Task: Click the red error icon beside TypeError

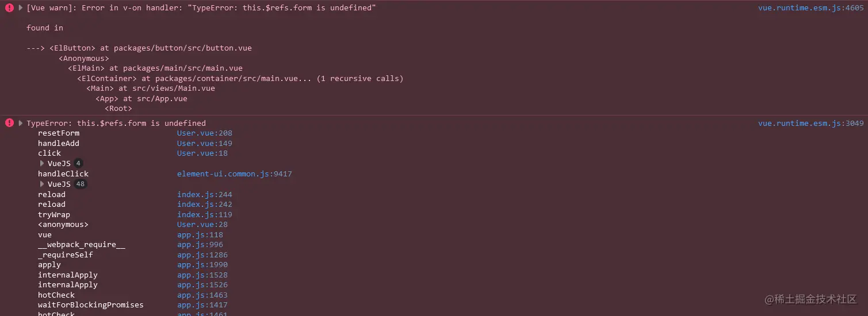Action: pyautogui.click(x=9, y=123)
